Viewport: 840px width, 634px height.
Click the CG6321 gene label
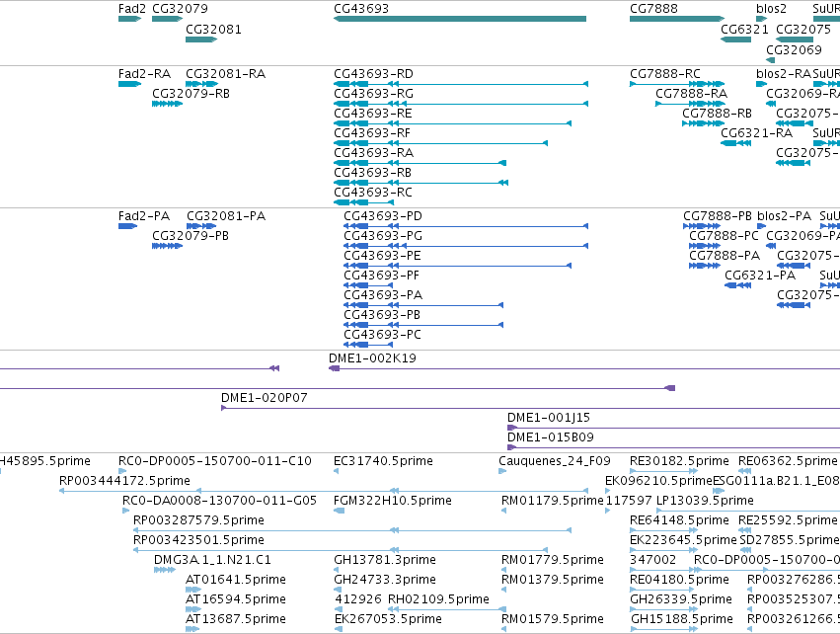pos(744,29)
